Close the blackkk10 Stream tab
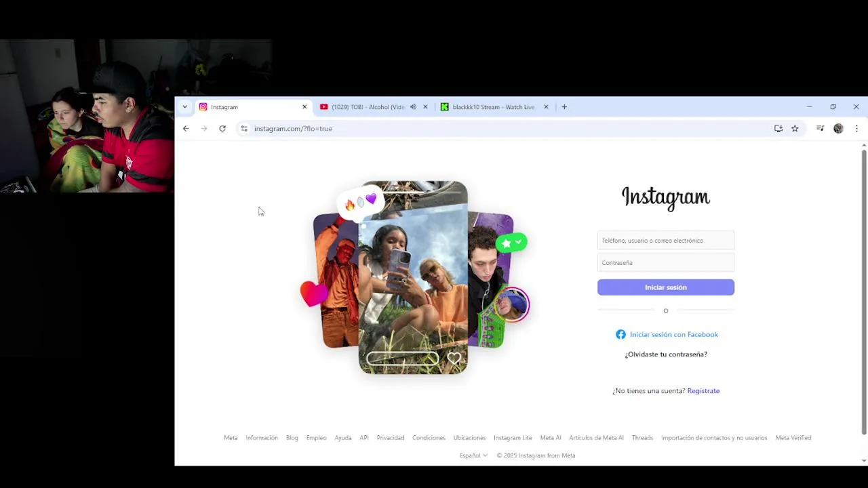 pos(546,106)
